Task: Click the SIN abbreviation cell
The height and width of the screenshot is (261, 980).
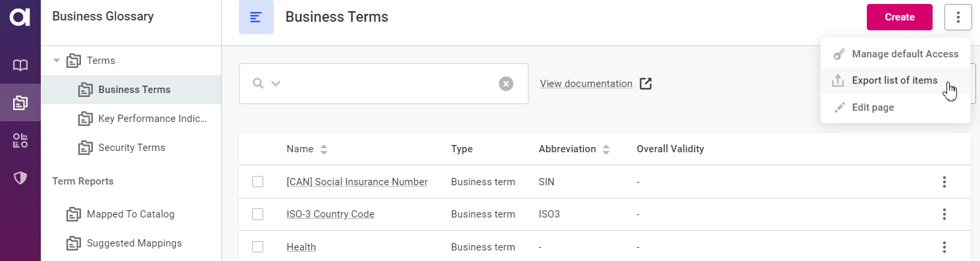Action: pyautogui.click(x=546, y=182)
